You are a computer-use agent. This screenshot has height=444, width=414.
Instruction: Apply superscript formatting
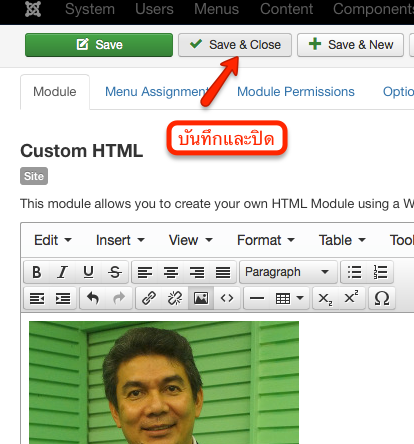(352, 298)
